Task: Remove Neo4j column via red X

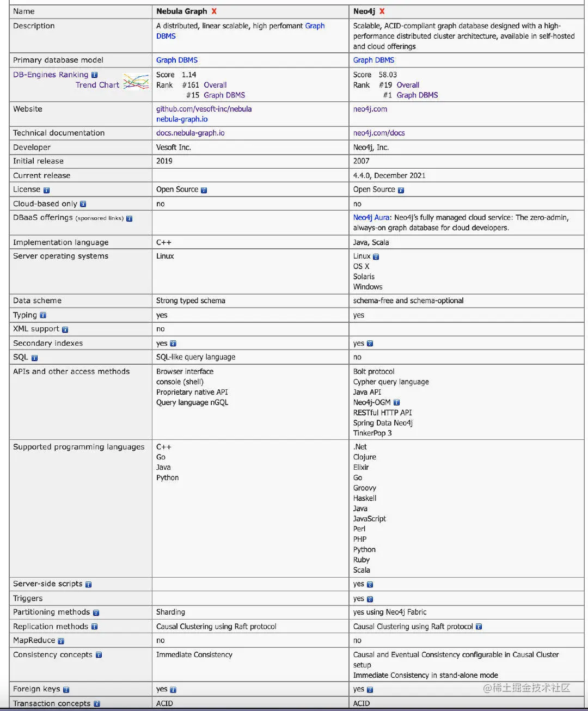Action: [382, 11]
